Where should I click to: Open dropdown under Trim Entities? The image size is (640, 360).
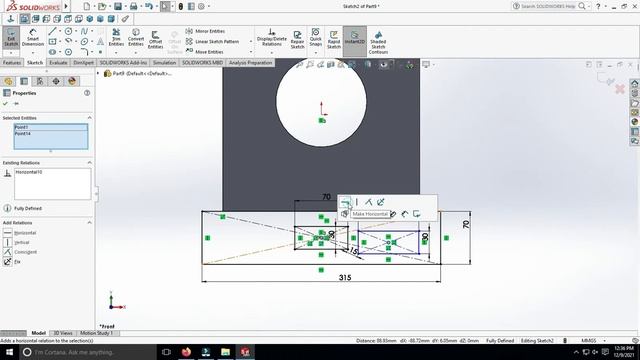pyautogui.click(x=116, y=53)
